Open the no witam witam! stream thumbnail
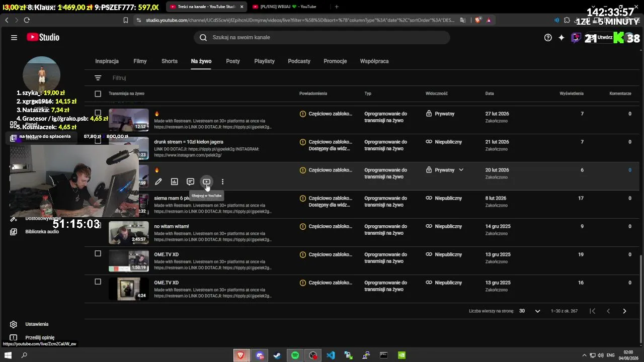 (x=129, y=232)
